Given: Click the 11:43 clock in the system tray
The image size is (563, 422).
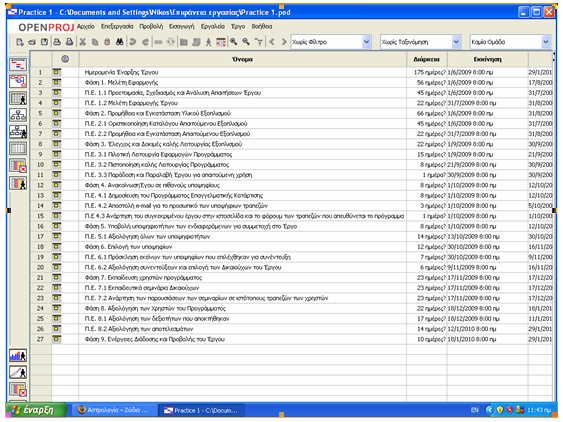Looking at the screenshot, I should tap(539, 410).
